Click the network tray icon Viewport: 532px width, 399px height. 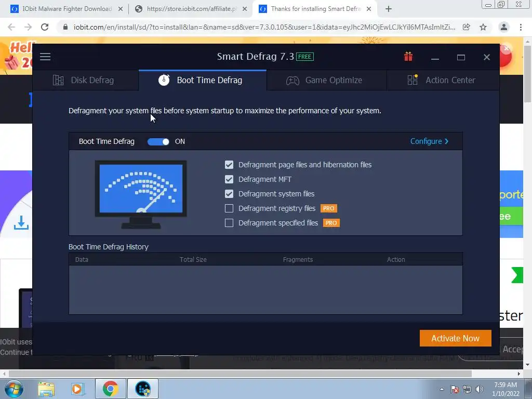pos(467,389)
